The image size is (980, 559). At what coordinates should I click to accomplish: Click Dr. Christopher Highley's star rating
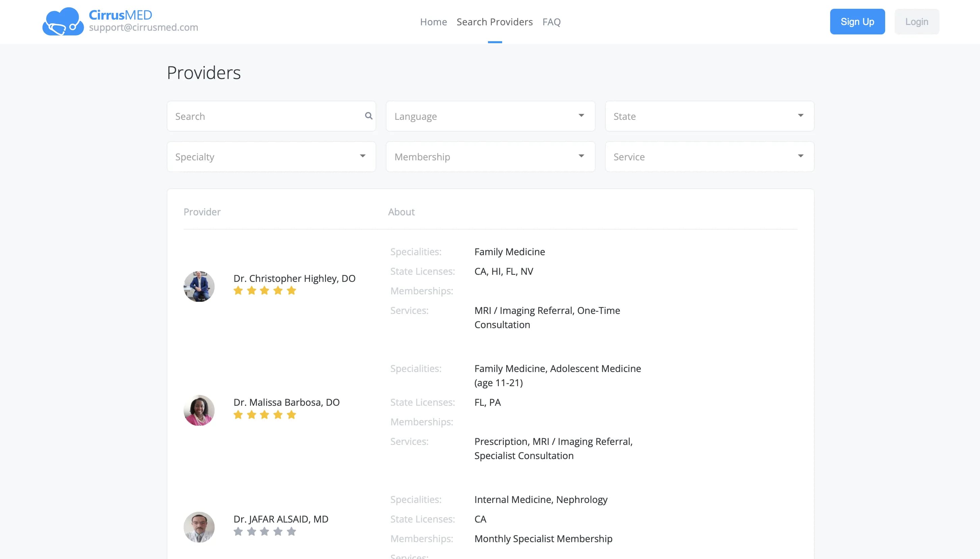(264, 291)
